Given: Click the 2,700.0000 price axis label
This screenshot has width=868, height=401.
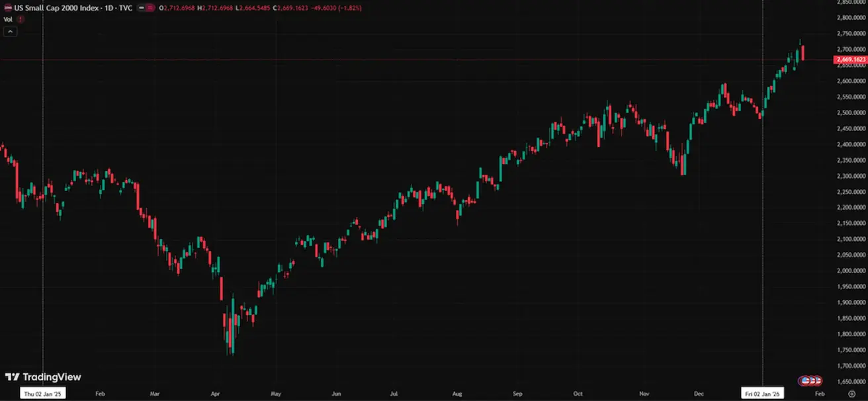Looking at the screenshot, I should pyautogui.click(x=851, y=50).
